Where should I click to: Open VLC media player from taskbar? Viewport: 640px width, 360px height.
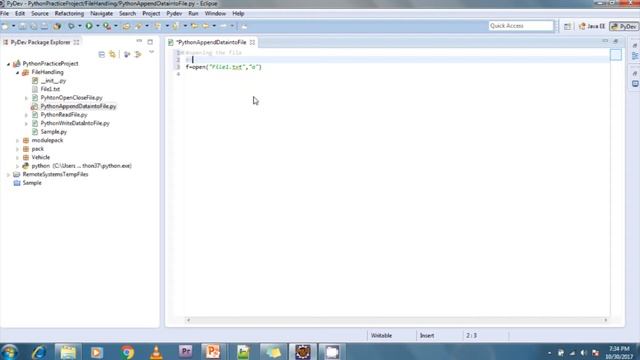156,352
